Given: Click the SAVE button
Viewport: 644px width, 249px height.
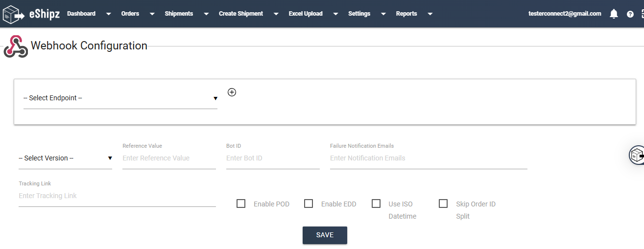Looking at the screenshot, I should (x=325, y=235).
